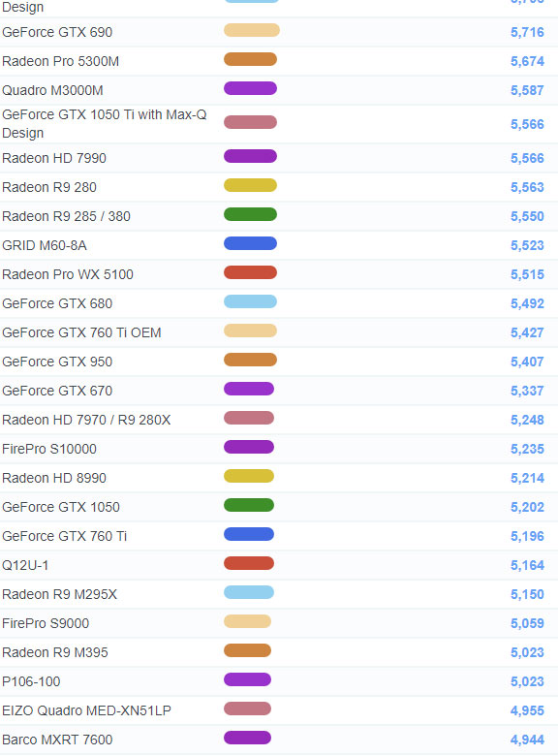Open the Radeon Pro 5300M entry

pyautogui.click(x=60, y=61)
